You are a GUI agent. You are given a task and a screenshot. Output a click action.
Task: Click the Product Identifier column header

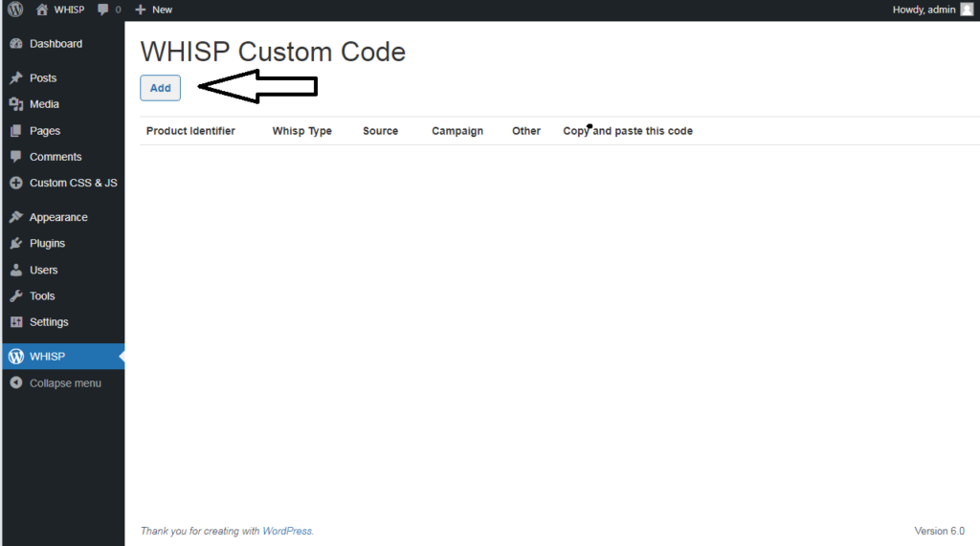click(x=190, y=131)
